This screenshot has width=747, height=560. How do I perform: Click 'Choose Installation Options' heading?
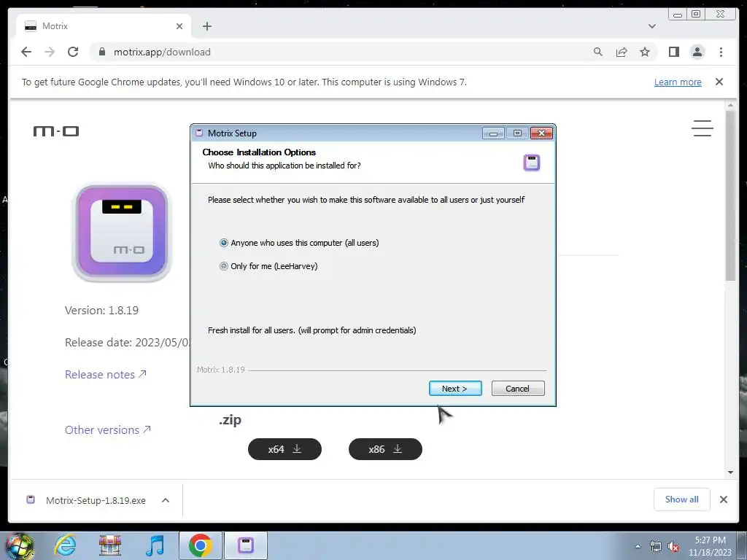(x=259, y=152)
